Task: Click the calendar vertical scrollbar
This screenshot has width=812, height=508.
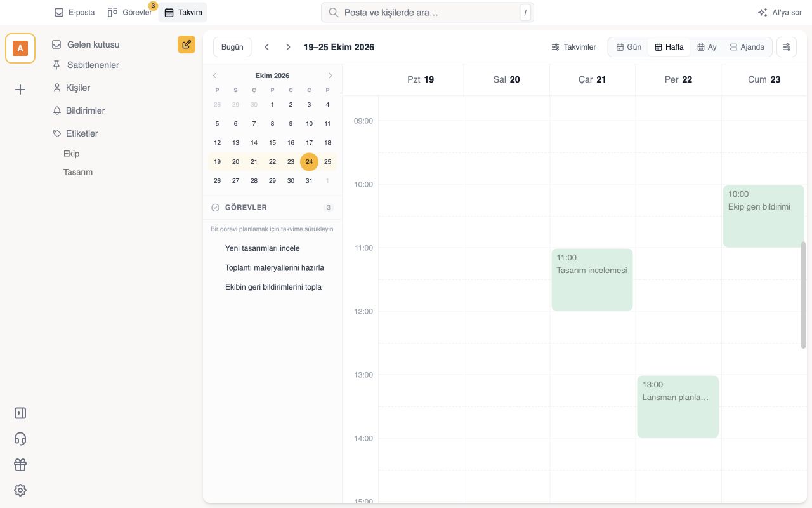Action: 803,295
